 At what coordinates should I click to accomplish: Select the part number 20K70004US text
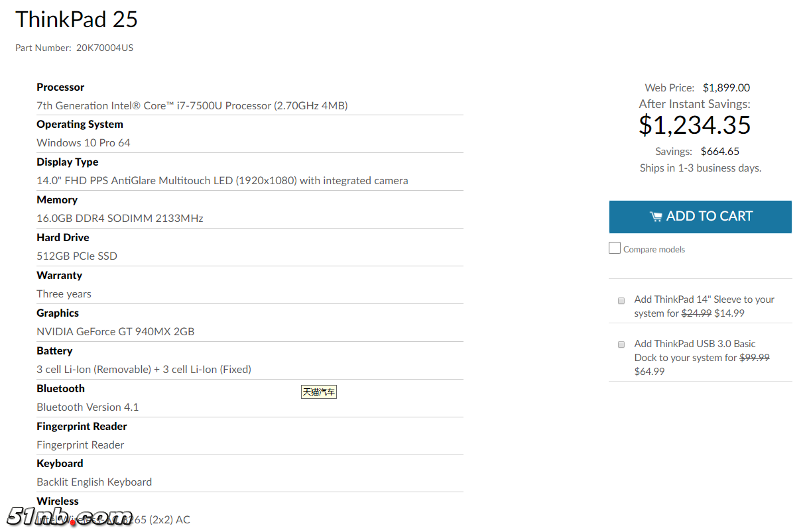105,48
